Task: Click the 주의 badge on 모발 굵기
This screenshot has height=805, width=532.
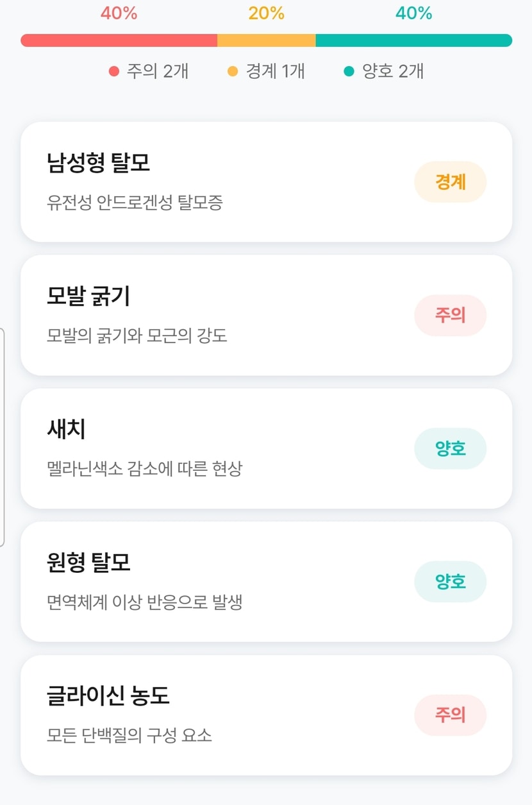Action: (x=450, y=315)
